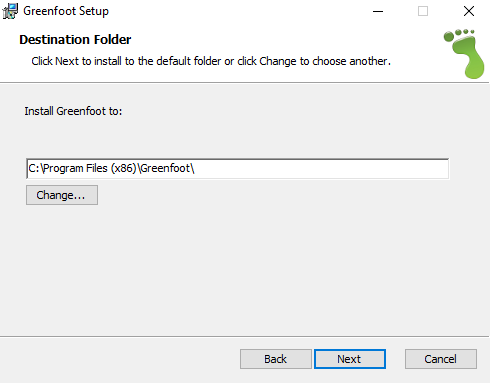This screenshot has width=490, height=383.
Task: Click the green Greenfoot footprint logo
Action: (x=464, y=54)
